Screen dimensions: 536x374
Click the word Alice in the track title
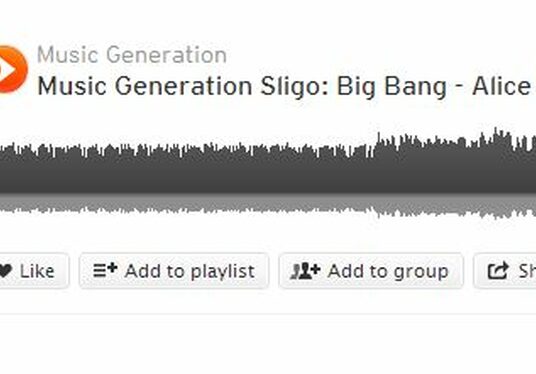[501, 86]
